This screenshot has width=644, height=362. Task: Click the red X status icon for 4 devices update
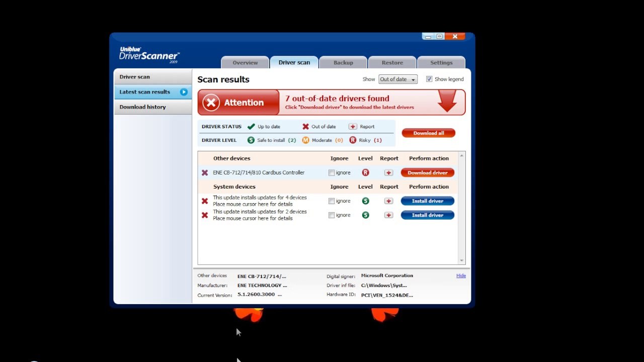[205, 201]
